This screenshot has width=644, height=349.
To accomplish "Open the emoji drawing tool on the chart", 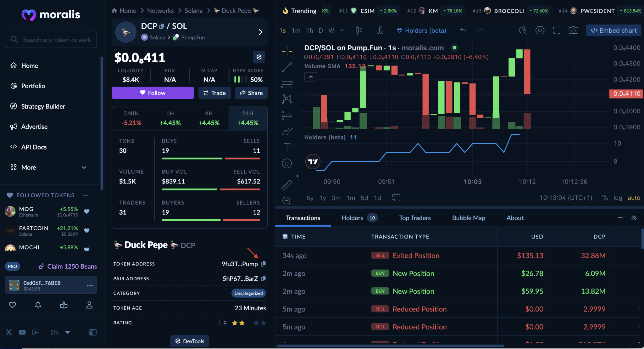I will [286, 163].
